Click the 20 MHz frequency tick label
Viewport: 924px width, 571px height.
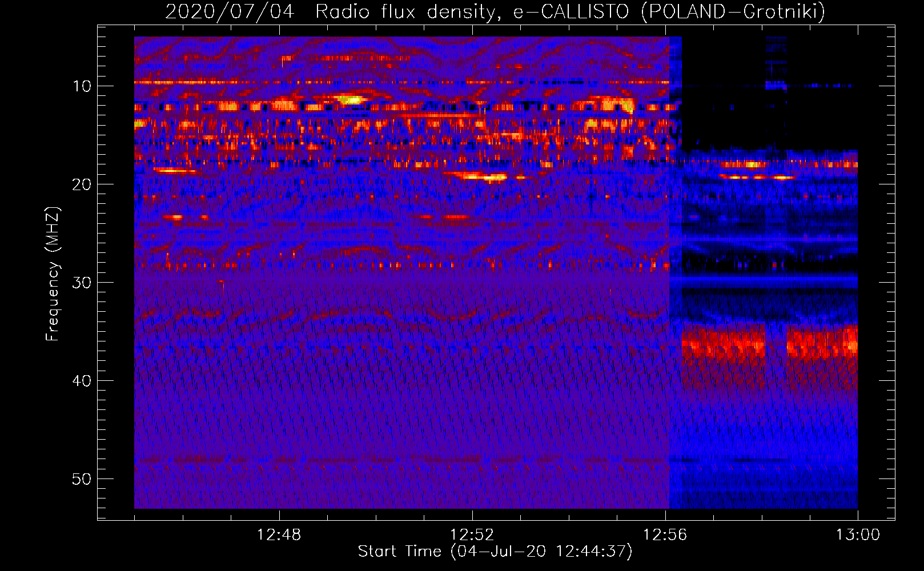coord(82,184)
